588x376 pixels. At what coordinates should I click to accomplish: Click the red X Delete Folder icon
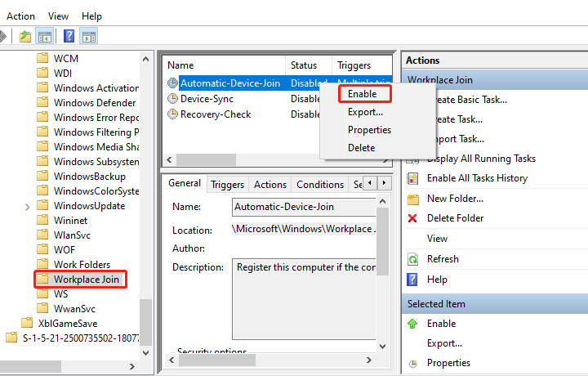point(413,218)
